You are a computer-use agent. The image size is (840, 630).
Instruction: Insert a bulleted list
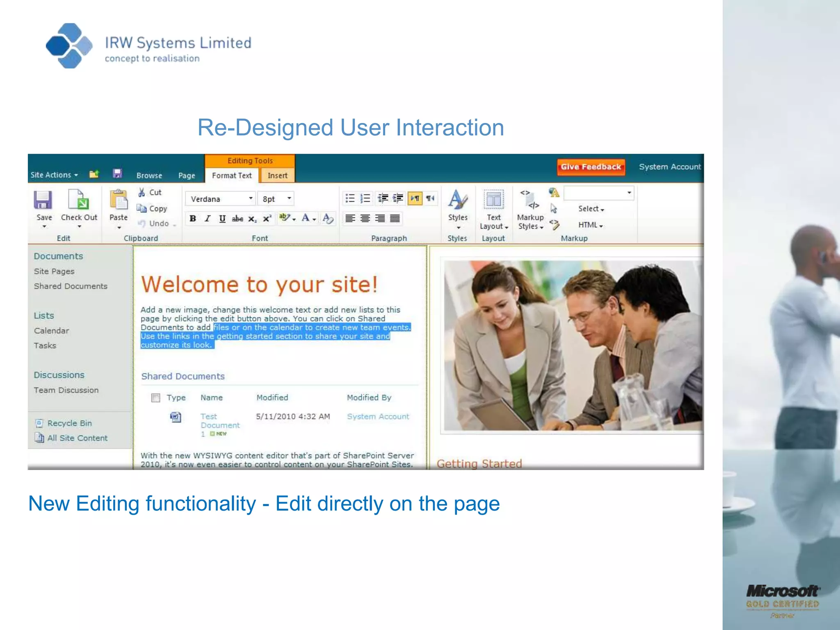coord(350,199)
